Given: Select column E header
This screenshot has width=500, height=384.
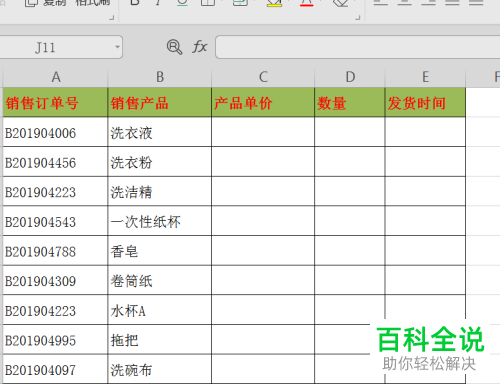Looking at the screenshot, I should pyautogui.click(x=425, y=77).
